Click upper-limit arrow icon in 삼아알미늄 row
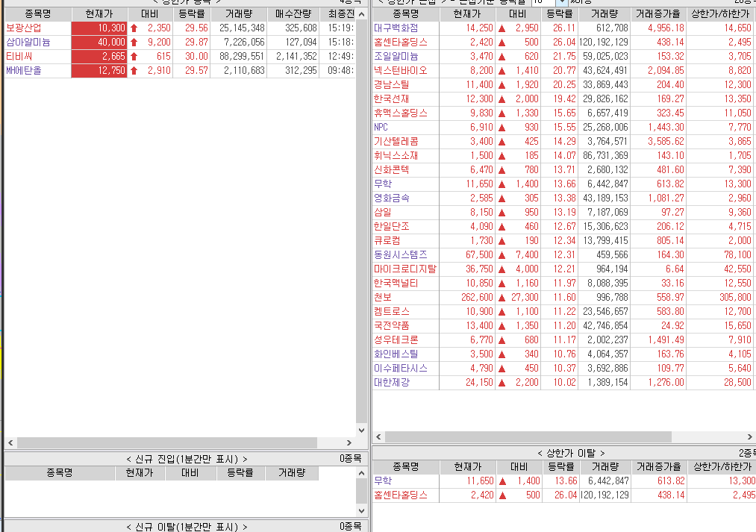 [134, 43]
